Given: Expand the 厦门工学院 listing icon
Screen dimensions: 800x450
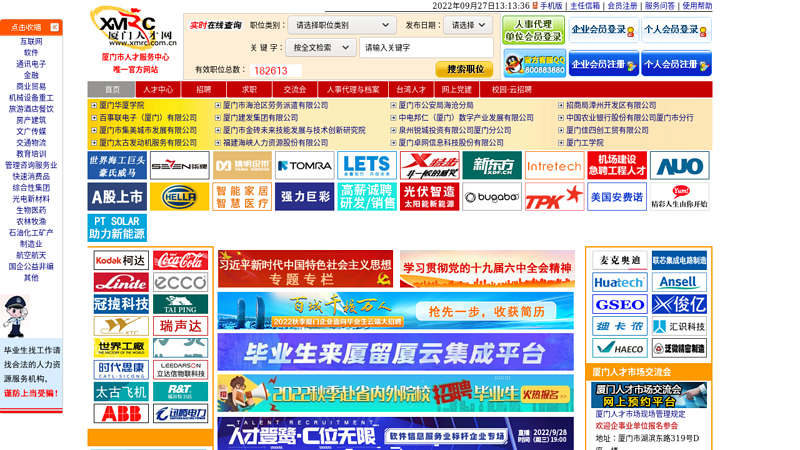Looking at the screenshot, I should pos(561,143).
